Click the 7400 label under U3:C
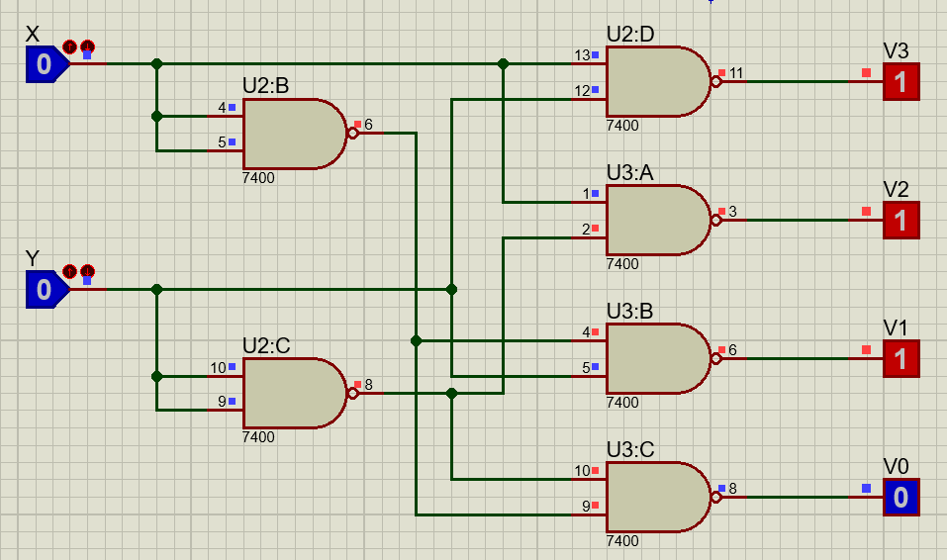The width and height of the screenshot is (947, 560). click(x=622, y=541)
